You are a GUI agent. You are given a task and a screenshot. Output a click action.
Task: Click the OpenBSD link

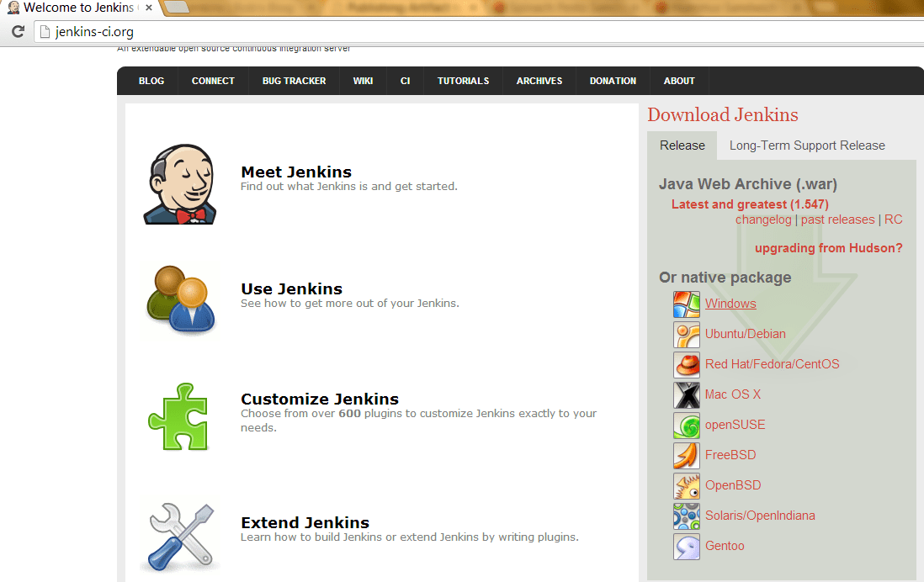pyautogui.click(x=733, y=485)
